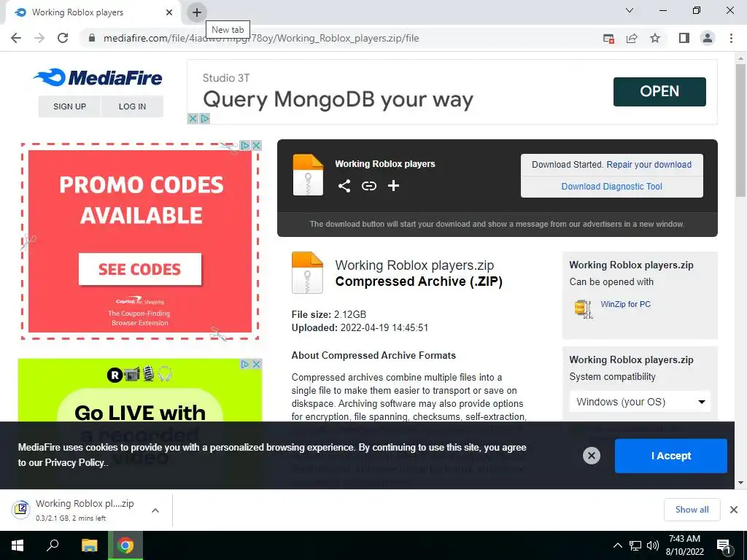Switch to the Working Roblox players tab
The image size is (747, 560).
[x=77, y=12]
